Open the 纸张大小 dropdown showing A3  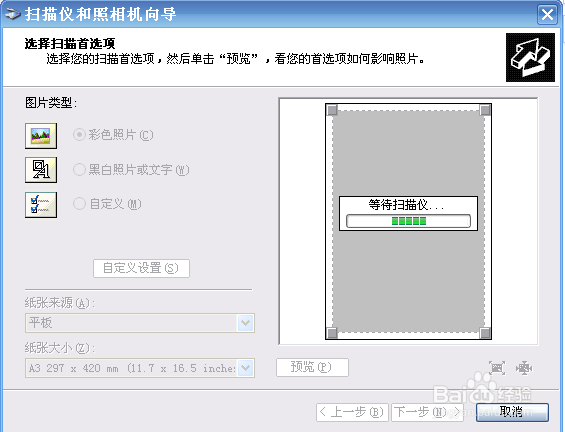140,368
